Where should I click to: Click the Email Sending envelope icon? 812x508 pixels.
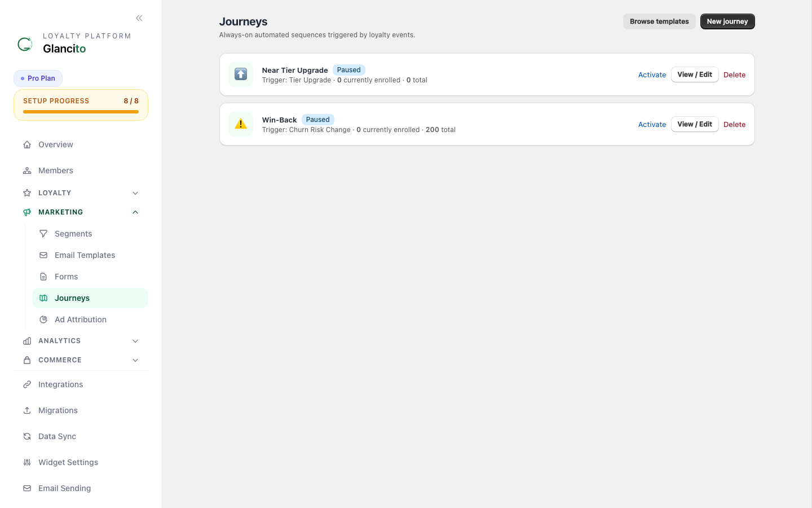[27, 488]
